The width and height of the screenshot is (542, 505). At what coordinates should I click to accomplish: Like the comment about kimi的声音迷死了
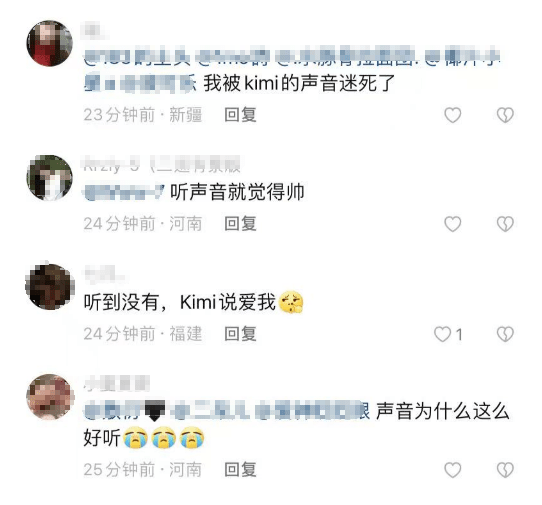(x=452, y=115)
